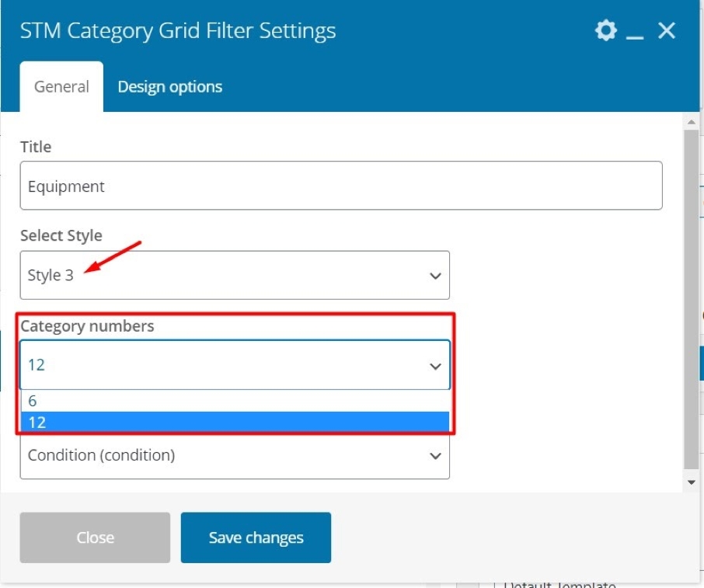Close the dialog with the X icon

667,31
